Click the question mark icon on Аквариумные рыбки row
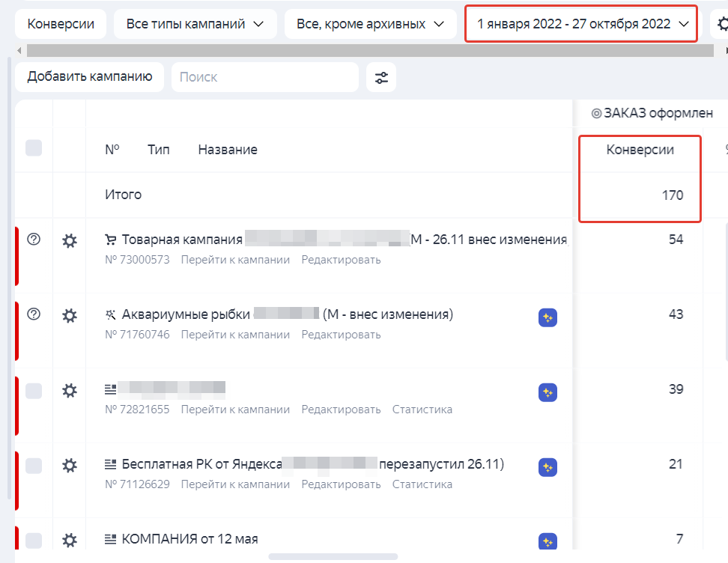The image size is (728, 563). pos(33,315)
